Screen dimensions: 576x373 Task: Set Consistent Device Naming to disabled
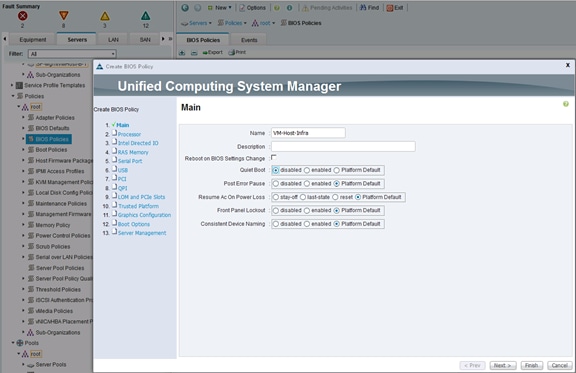coord(276,224)
